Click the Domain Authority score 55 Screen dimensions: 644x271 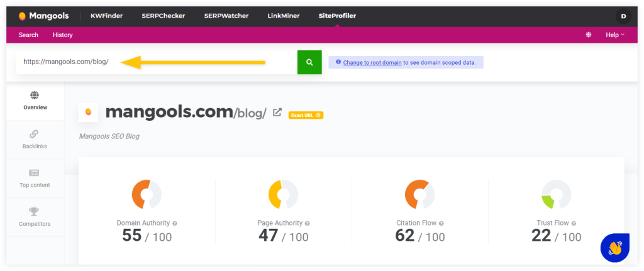click(x=132, y=236)
